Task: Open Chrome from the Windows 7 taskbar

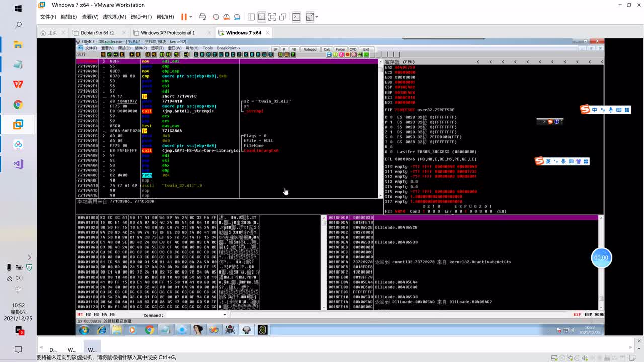Action: tap(149, 330)
